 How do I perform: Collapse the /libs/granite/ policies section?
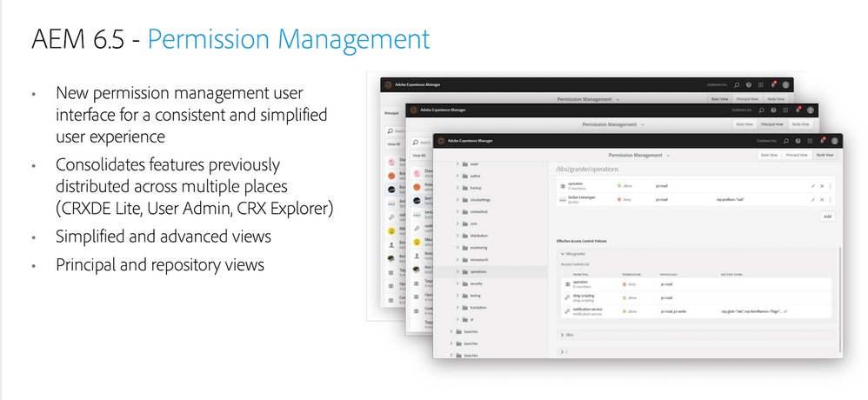pos(561,254)
